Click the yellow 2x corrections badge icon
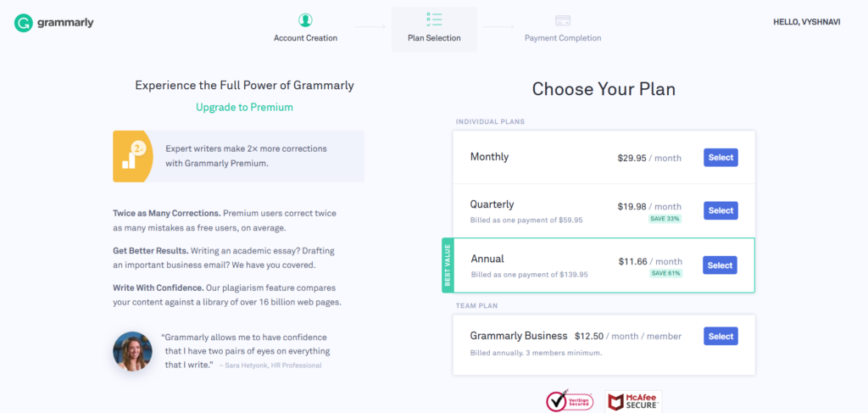This screenshot has height=413, width=868. (131, 156)
